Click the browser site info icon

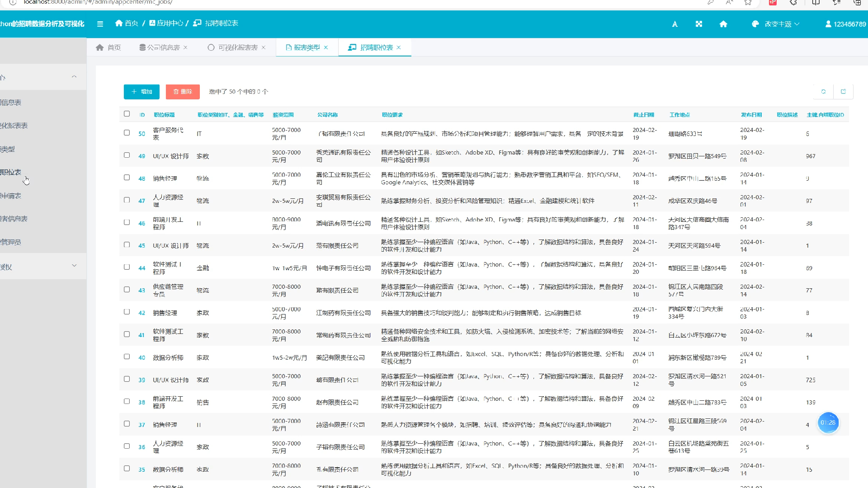(x=13, y=2)
